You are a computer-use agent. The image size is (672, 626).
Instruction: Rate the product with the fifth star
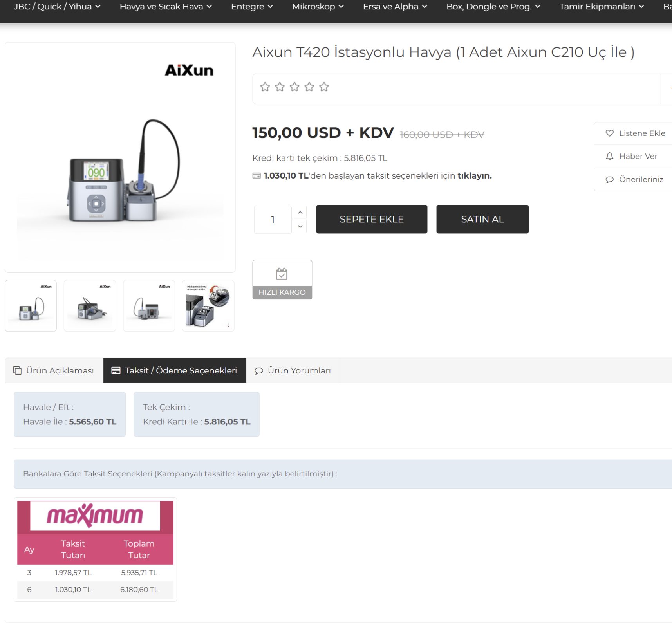point(324,87)
